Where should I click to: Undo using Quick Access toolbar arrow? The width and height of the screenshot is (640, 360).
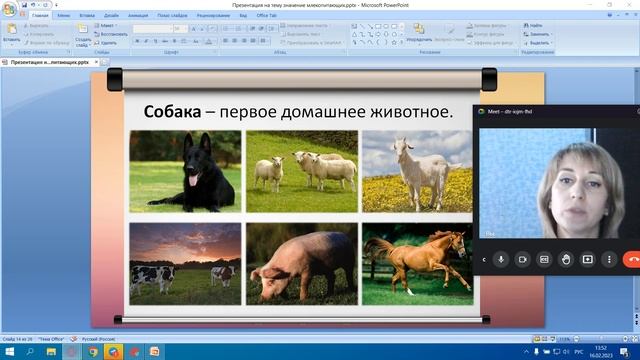33,5
